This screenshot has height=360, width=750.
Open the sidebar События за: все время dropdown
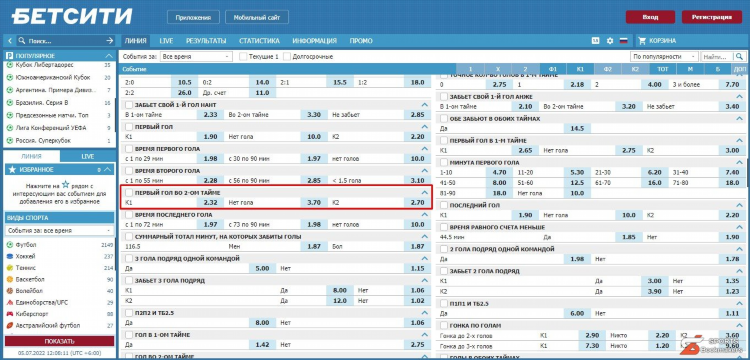60,230
